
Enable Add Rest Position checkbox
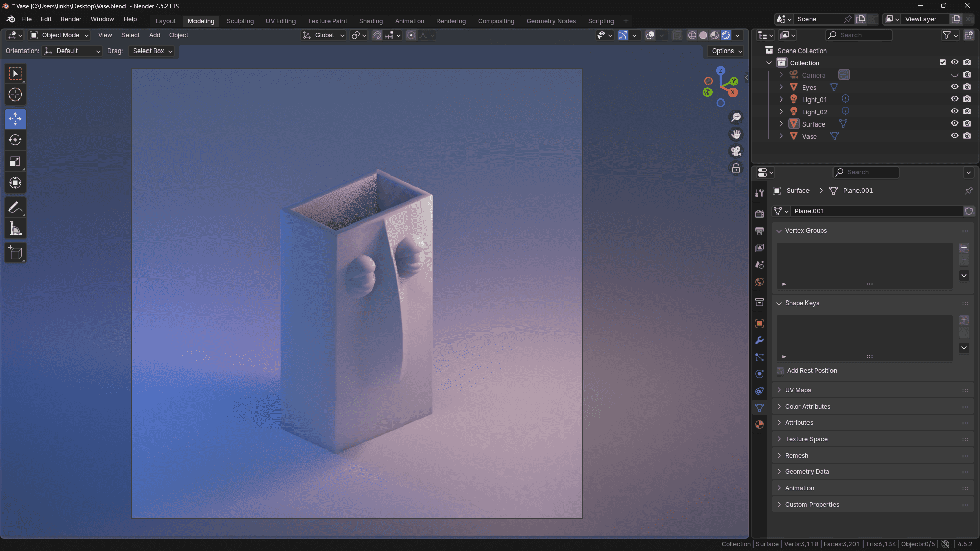click(781, 371)
